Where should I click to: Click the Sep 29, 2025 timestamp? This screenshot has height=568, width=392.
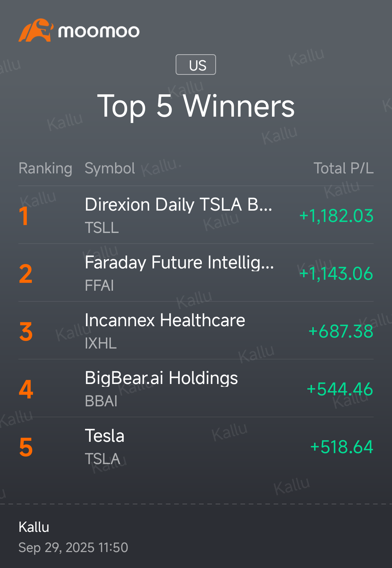click(x=73, y=548)
